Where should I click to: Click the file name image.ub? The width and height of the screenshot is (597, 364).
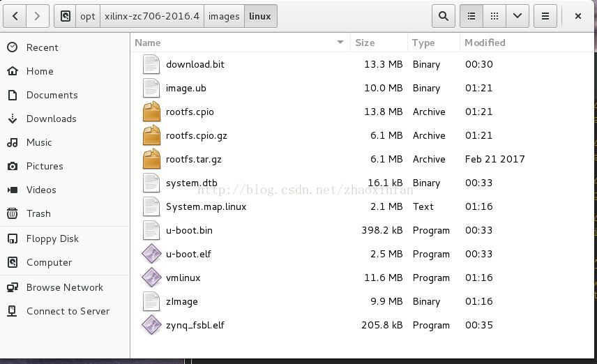tap(186, 89)
